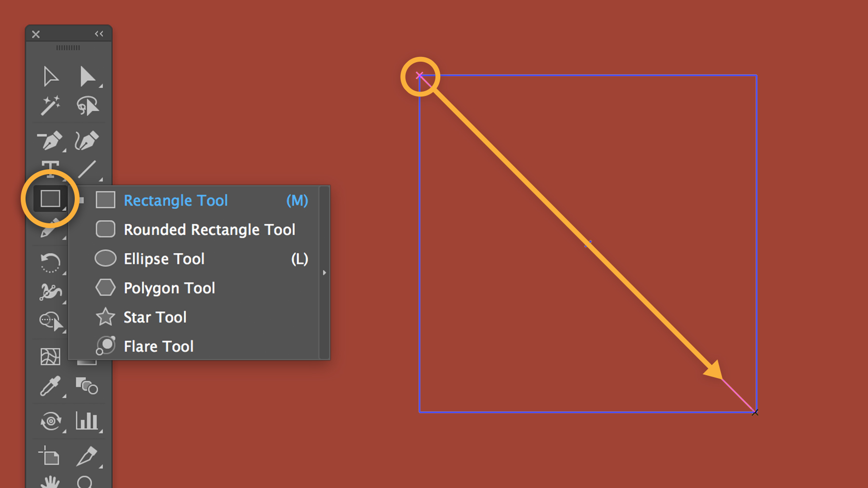Pick the Lasso tool
The height and width of the screenshot is (488, 868).
pos(87,106)
